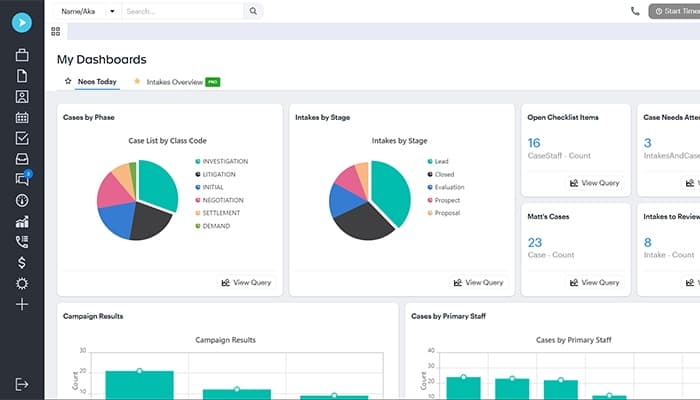Toggle Closed legend entry in Intakes chart
The height and width of the screenshot is (400, 700).
pyautogui.click(x=441, y=174)
